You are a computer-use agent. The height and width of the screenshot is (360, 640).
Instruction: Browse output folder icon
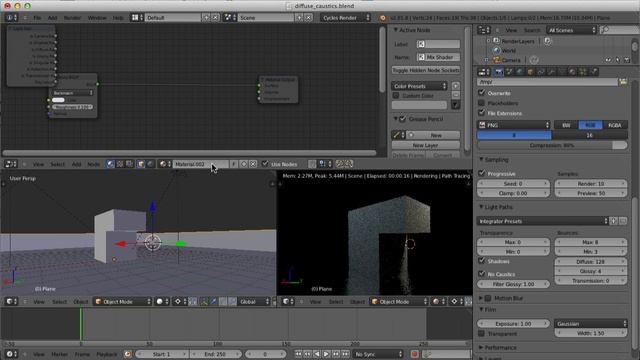click(623, 82)
